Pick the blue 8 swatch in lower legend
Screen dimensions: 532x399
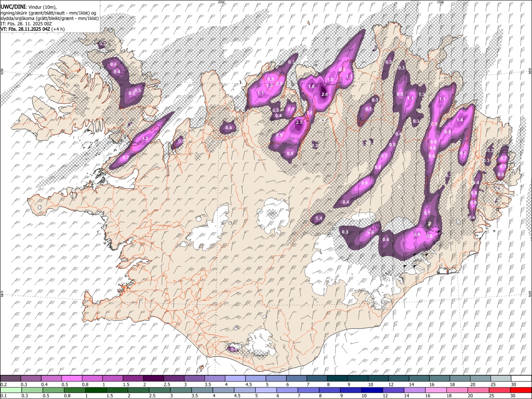[x=330, y=390]
